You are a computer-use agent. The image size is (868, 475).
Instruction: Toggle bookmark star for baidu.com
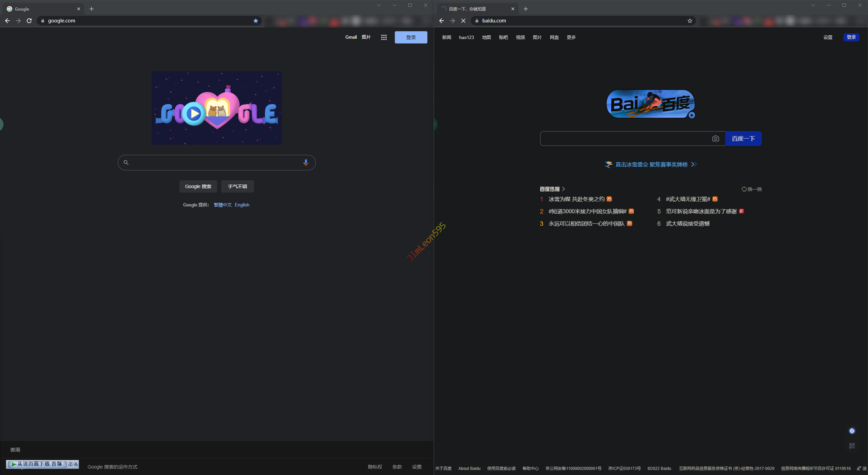(x=690, y=21)
